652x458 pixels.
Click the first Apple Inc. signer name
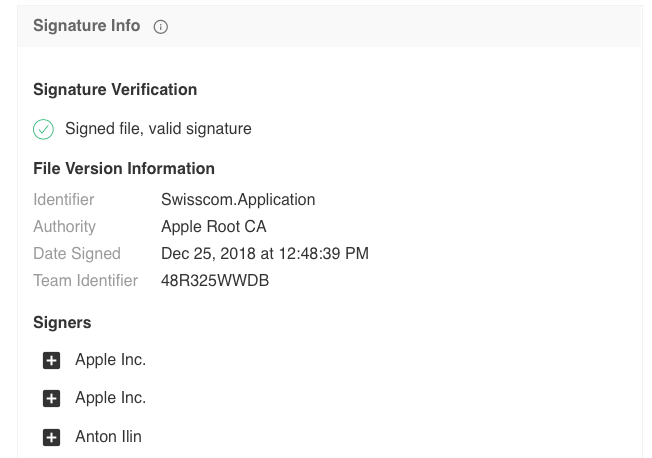point(110,360)
